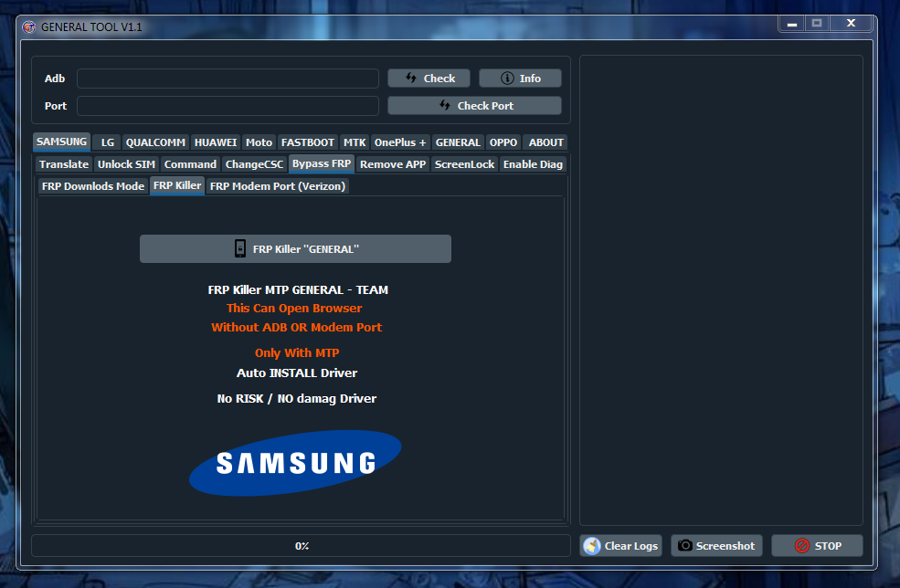The image size is (900, 588).
Task: Open the Command tab
Action: [x=190, y=164]
